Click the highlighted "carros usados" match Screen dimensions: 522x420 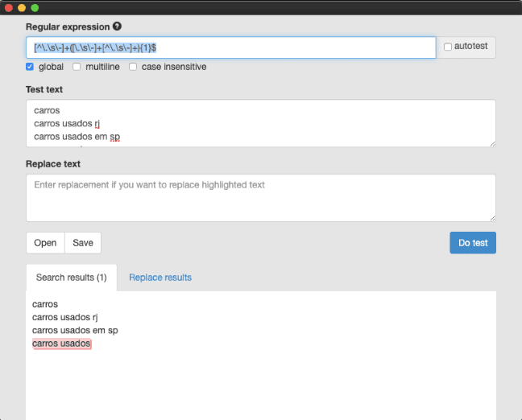click(62, 344)
